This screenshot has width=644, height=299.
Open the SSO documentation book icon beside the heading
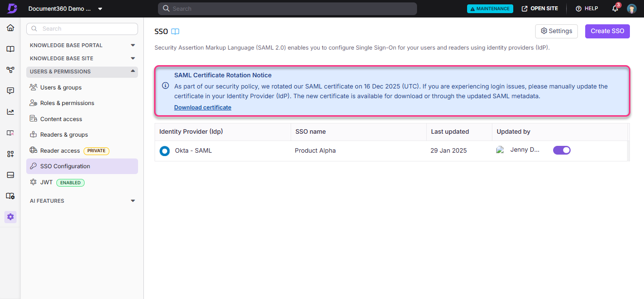point(174,31)
